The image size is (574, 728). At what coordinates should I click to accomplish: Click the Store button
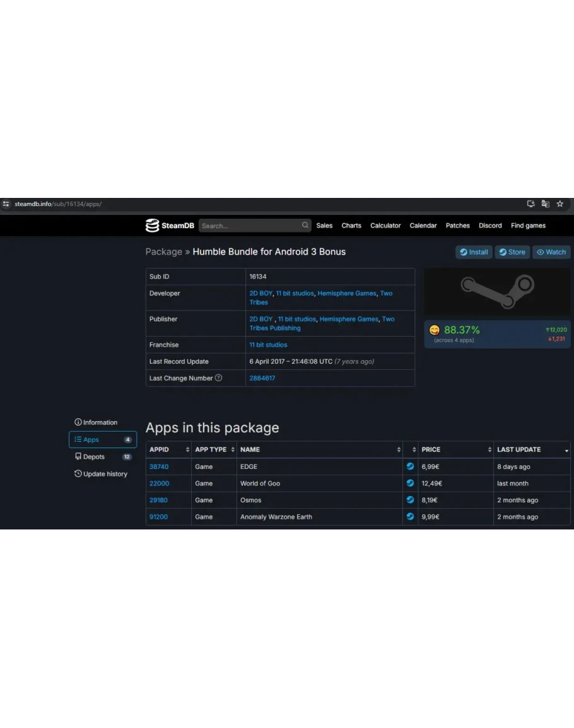tap(512, 252)
